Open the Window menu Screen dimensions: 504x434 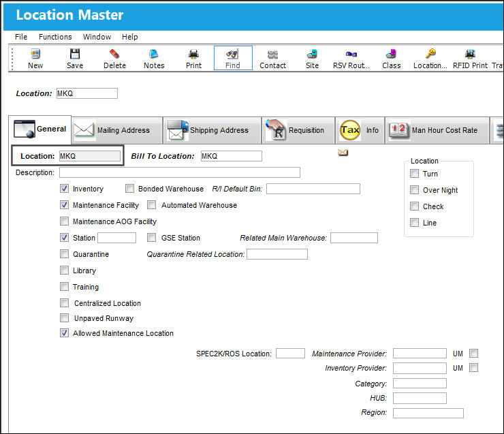[97, 37]
